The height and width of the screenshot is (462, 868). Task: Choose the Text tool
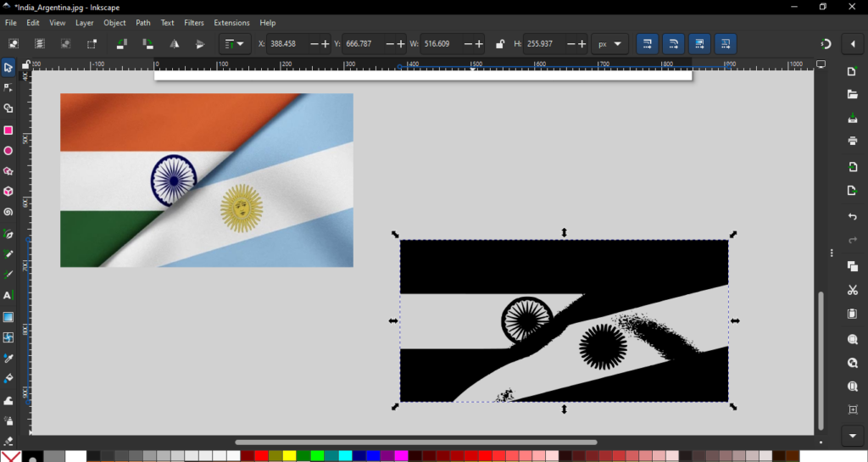point(8,296)
